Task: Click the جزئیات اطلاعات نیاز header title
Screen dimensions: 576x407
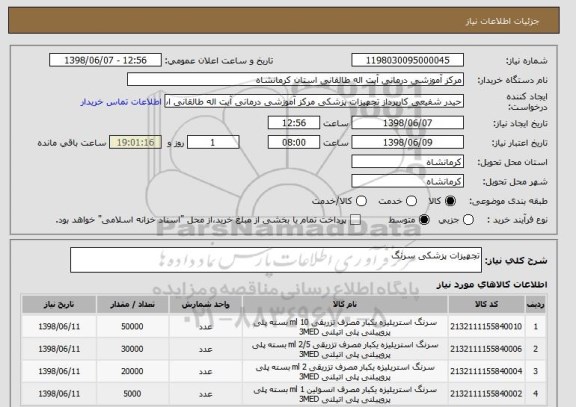Action: pyautogui.click(x=502, y=21)
